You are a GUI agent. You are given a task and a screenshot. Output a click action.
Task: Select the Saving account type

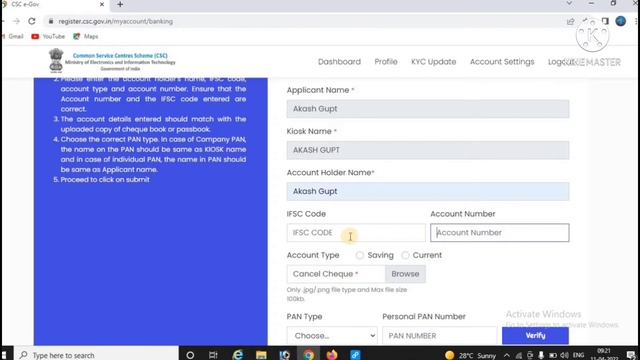click(x=360, y=256)
